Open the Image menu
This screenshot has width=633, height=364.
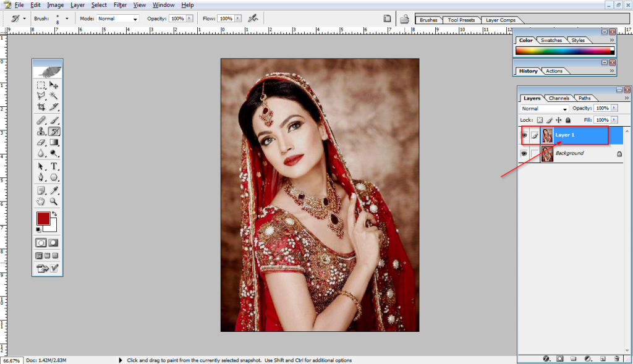pos(55,5)
